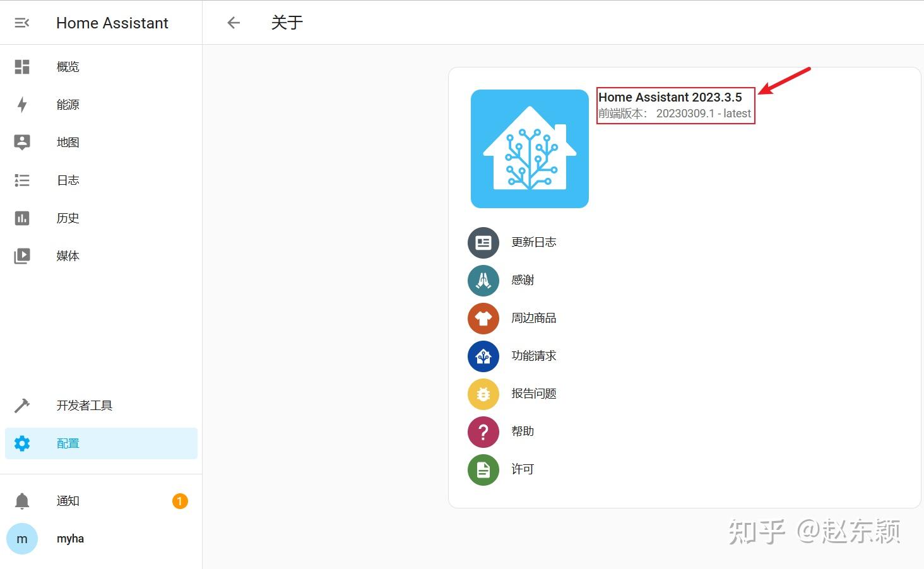The width and height of the screenshot is (924, 569).
Task: Click the 感谢 praying hands icon
Action: [x=483, y=281]
